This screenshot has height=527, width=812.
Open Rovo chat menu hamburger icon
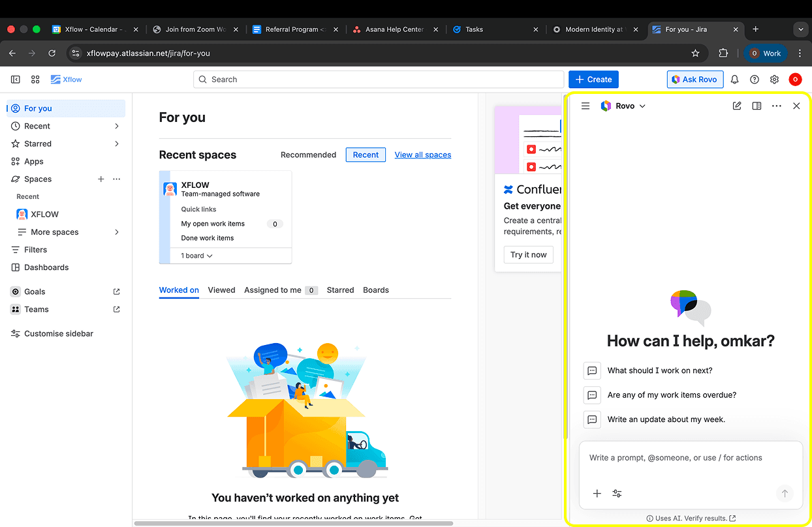(x=586, y=106)
